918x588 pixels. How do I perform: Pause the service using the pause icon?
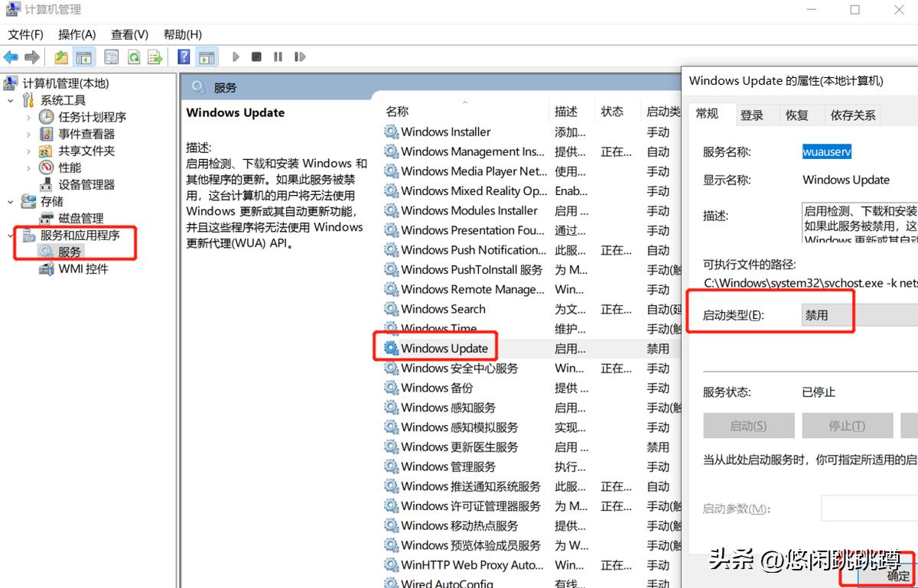[x=278, y=56]
